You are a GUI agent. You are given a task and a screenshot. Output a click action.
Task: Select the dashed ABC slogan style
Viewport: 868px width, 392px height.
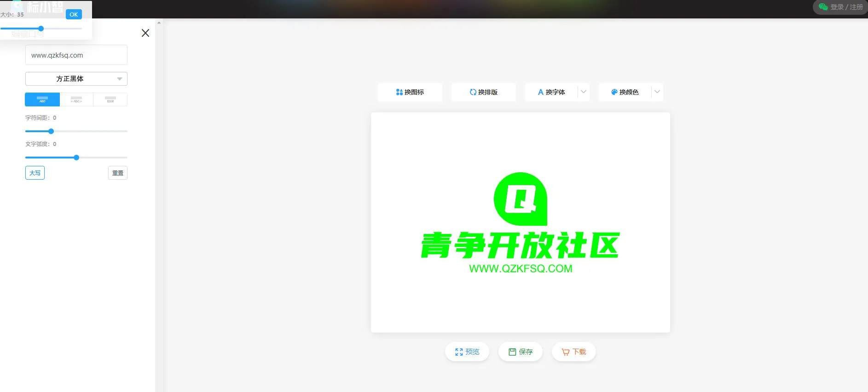76,99
